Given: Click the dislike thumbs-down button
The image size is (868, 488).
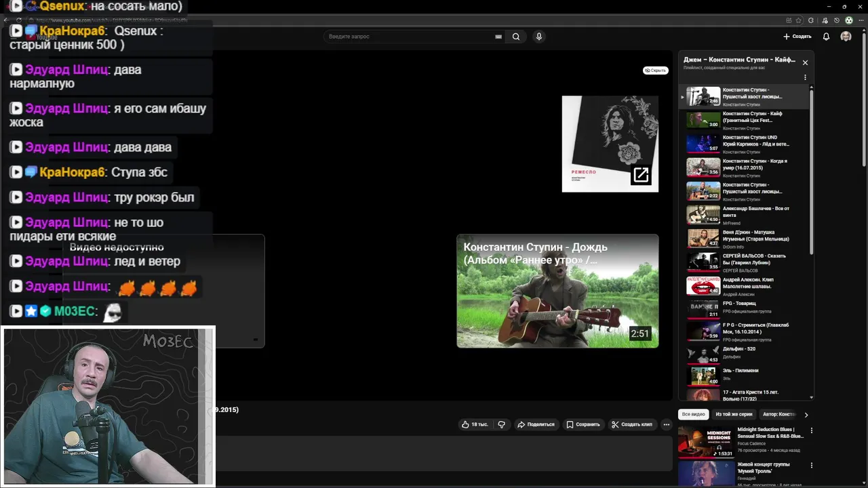Looking at the screenshot, I should pos(502,424).
